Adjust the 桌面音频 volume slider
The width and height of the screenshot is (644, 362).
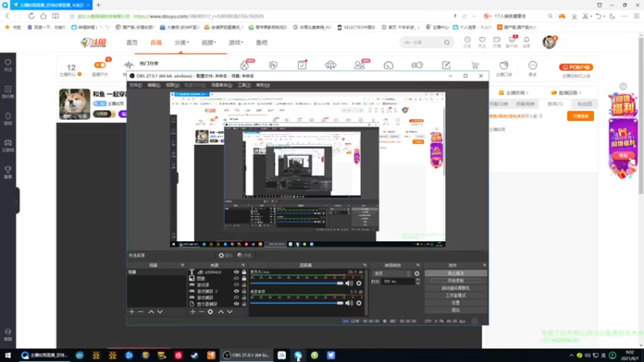pos(296,303)
